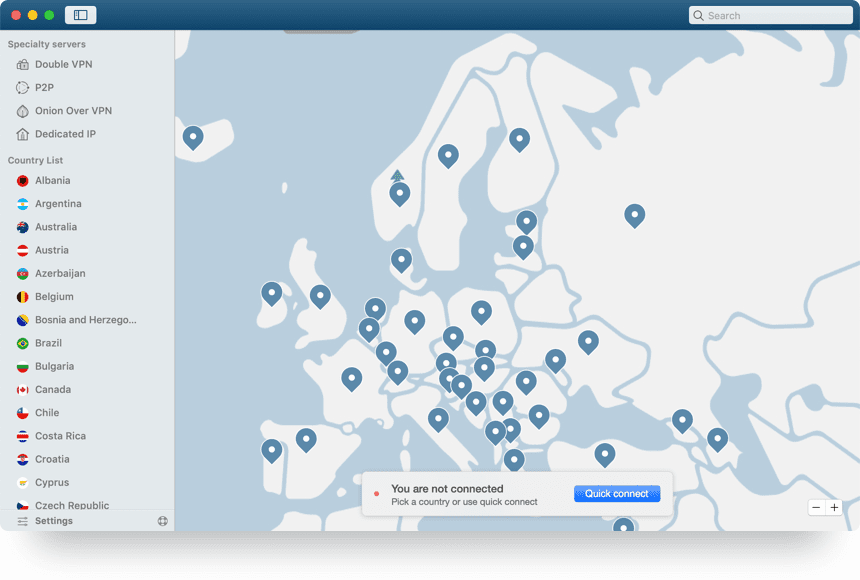860x580 pixels.
Task: Click the Costa Rica flag icon
Action: point(22,436)
